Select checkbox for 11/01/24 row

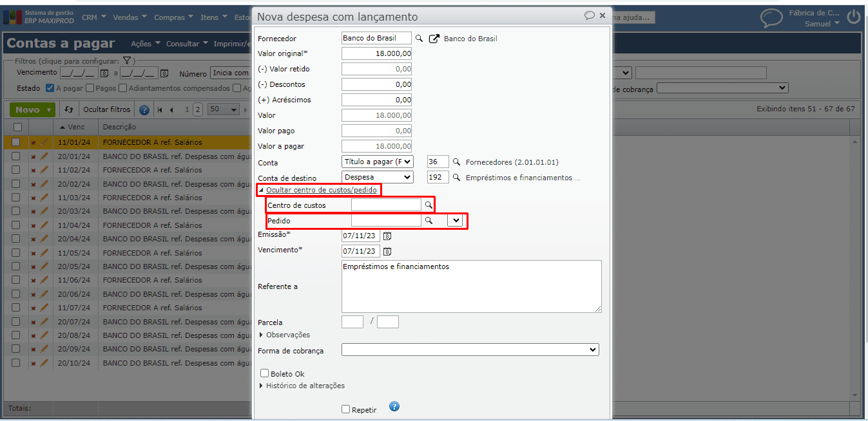pyautogui.click(x=16, y=142)
